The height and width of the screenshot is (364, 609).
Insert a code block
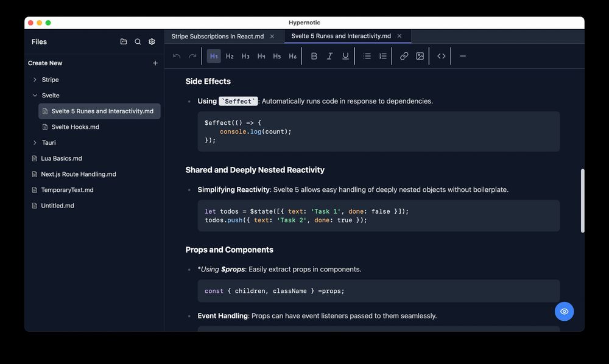[x=441, y=56]
